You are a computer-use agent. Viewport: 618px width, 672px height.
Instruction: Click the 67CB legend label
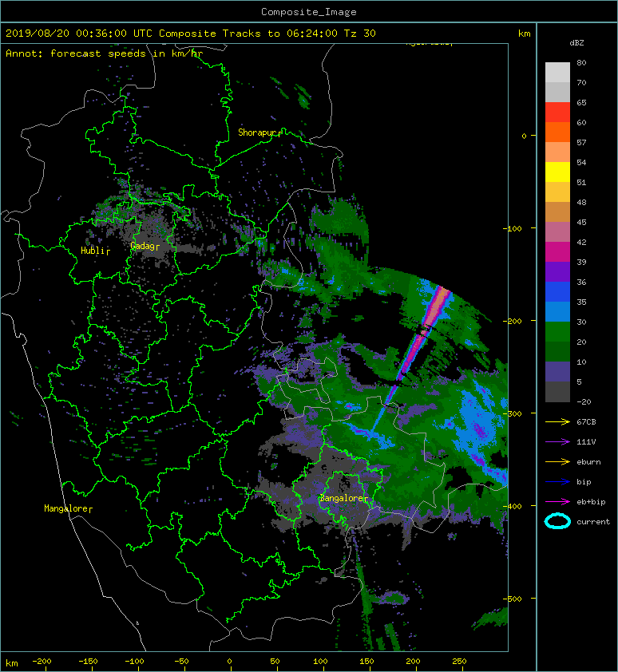coord(586,421)
